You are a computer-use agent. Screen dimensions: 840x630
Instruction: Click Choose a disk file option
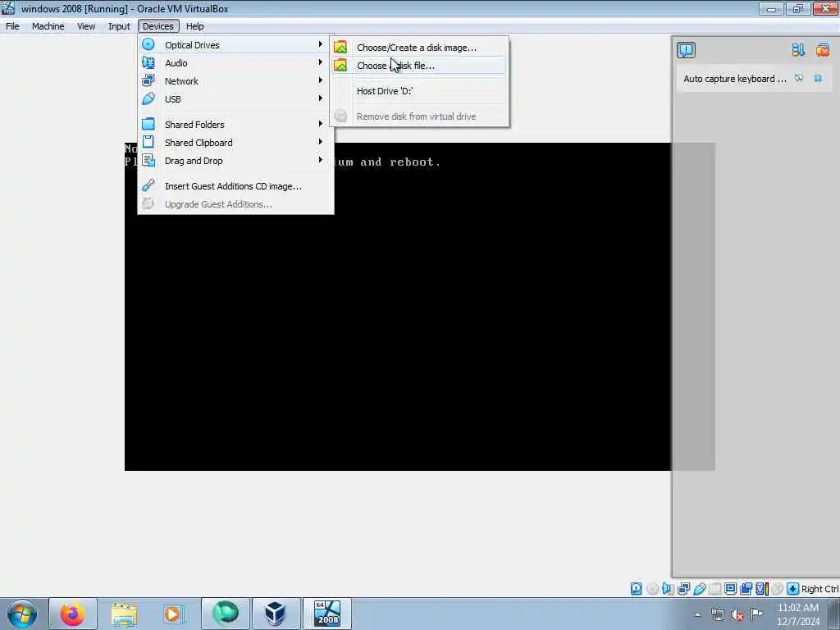(x=418, y=66)
